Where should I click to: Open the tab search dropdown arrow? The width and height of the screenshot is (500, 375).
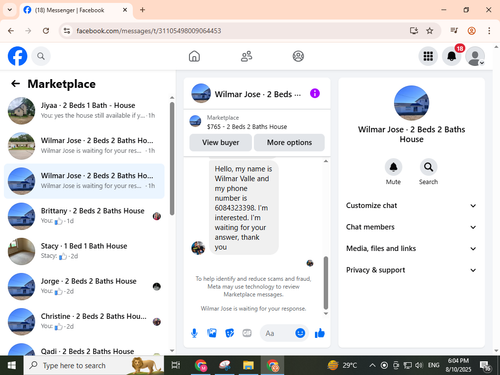10,10
